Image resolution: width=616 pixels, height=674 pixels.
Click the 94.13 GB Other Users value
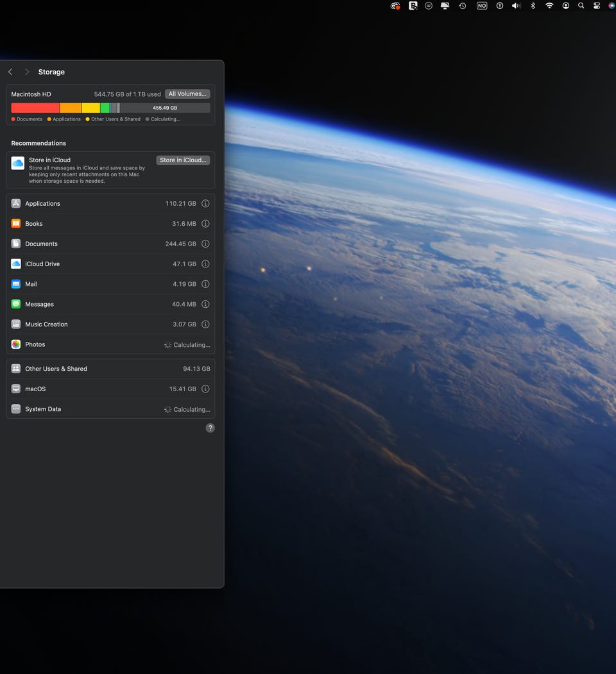click(x=196, y=369)
